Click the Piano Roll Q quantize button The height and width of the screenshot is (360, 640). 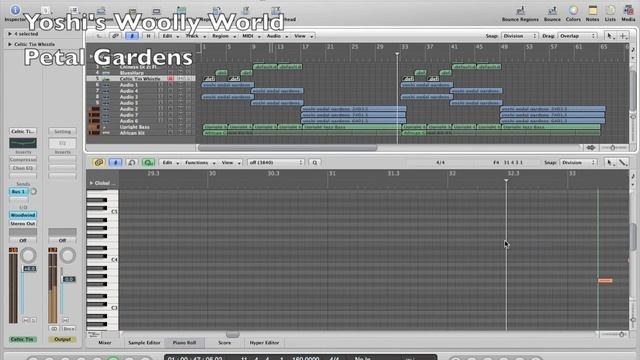pyautogui.click(x=315, y=162)
